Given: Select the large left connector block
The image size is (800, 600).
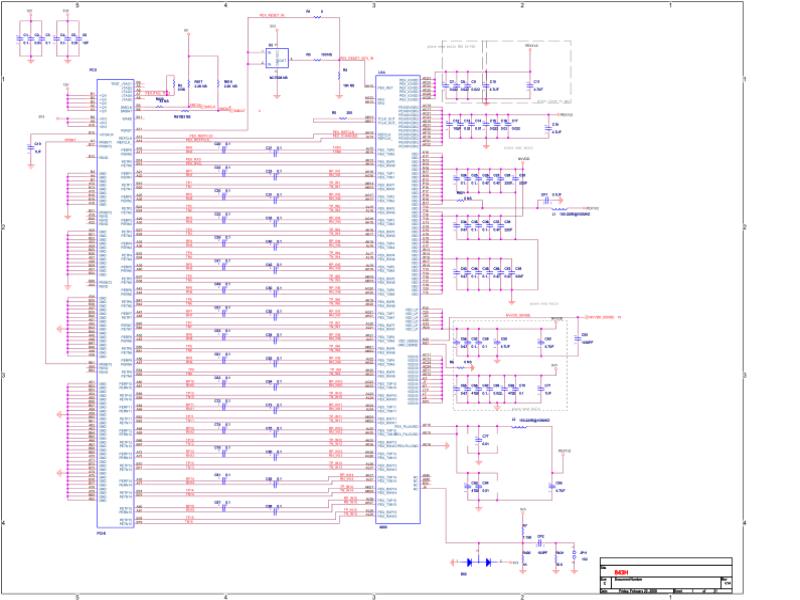Looking at the screenshot, I should point(115,303).
